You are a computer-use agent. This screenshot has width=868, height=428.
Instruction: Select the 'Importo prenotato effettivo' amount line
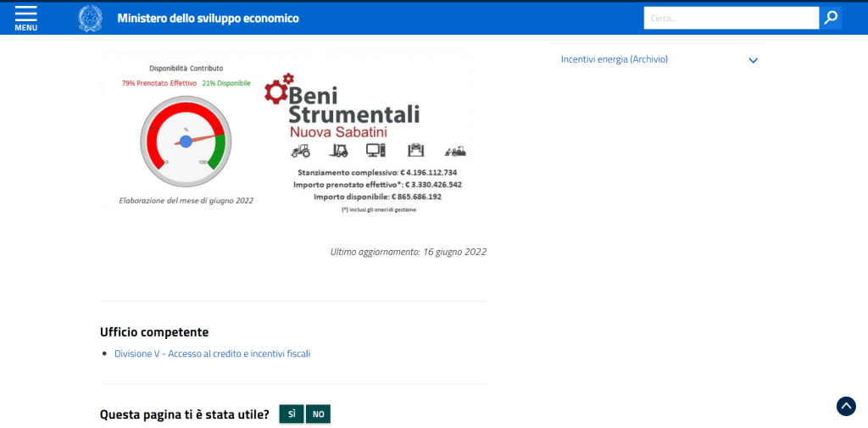tap(377, 185)
